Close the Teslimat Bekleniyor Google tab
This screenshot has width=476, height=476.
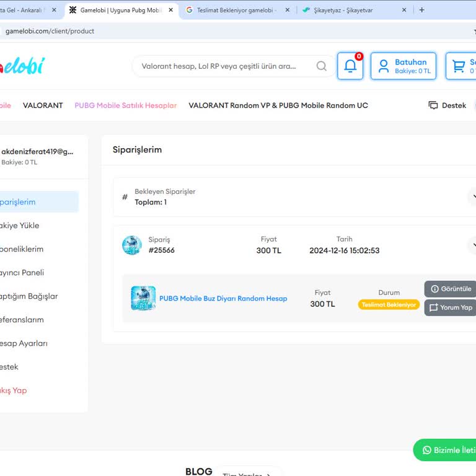(x=287, y=10)
